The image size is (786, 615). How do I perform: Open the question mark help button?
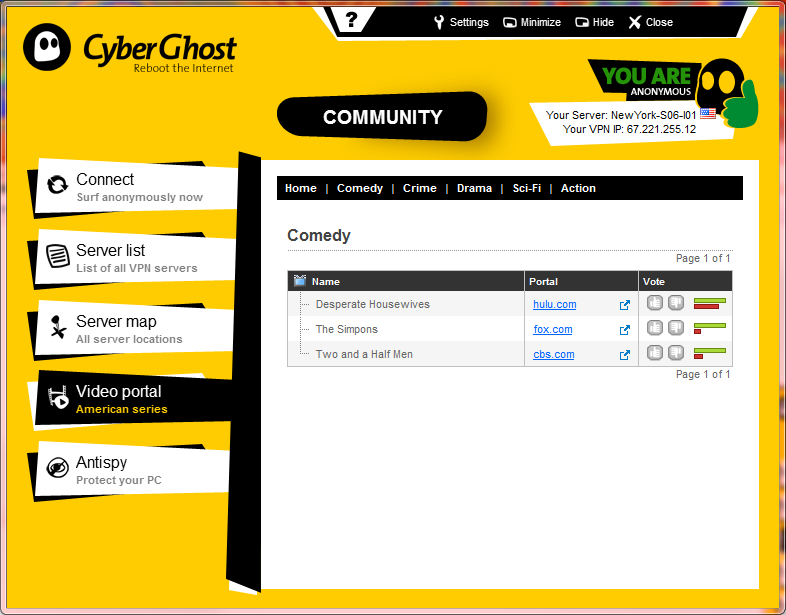(351, 20)
